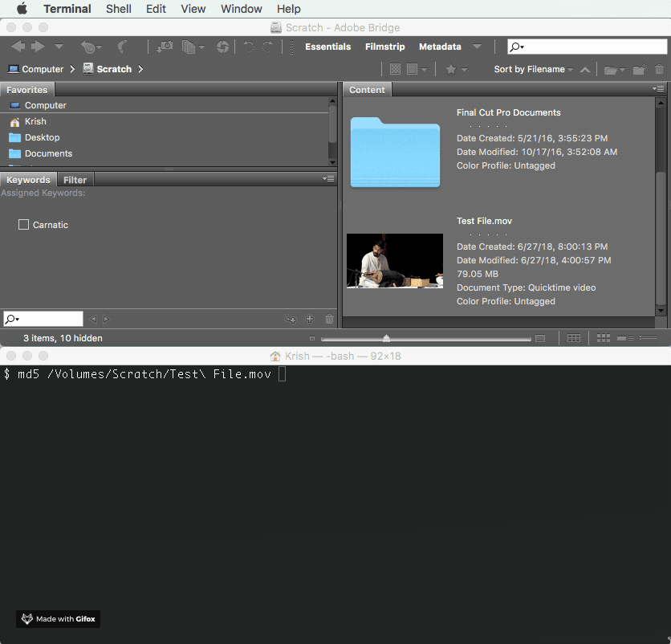Click Final Cut Pro Documents title text
The width and height of the screenshot is (671, 644).
[x=508, y=112]
